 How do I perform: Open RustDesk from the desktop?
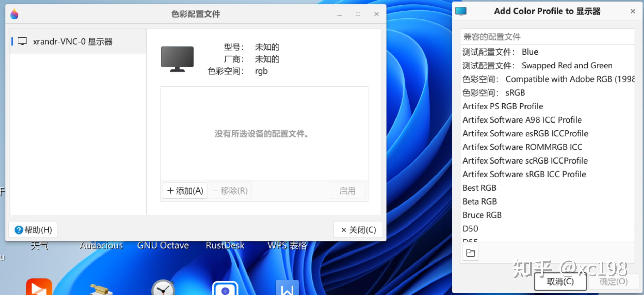tap(225, 245)
